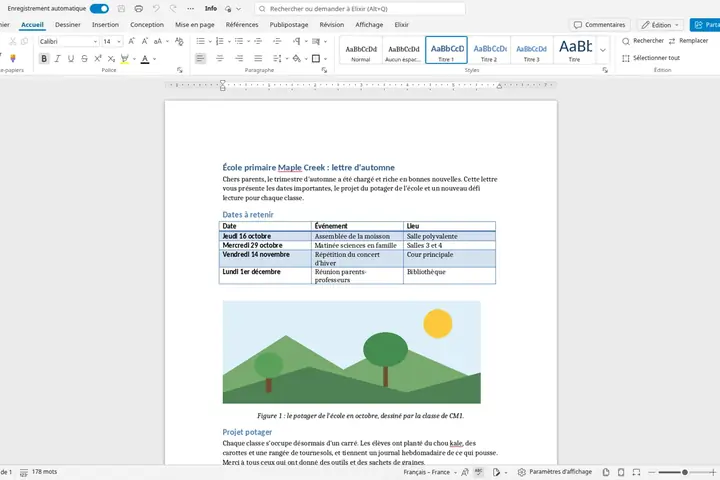Open the bullet list dropdown arrow
The image size is (720, 480).
point(210,41)
